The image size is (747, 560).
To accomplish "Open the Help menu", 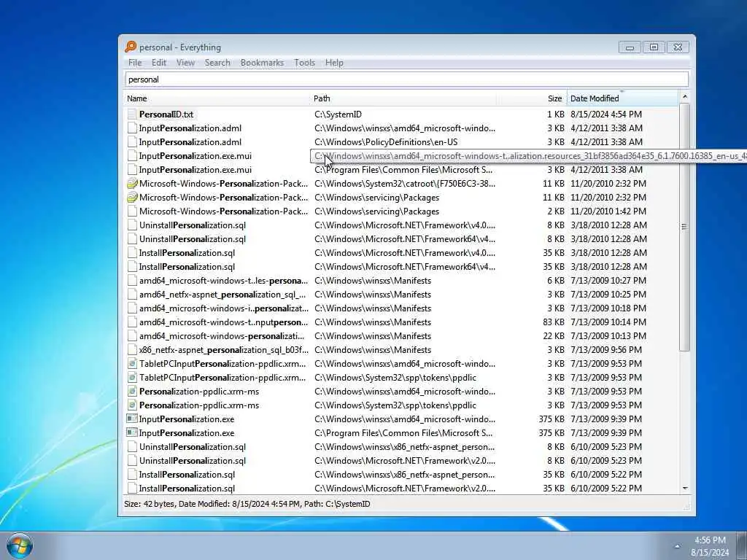I will (x=334, y=63).
